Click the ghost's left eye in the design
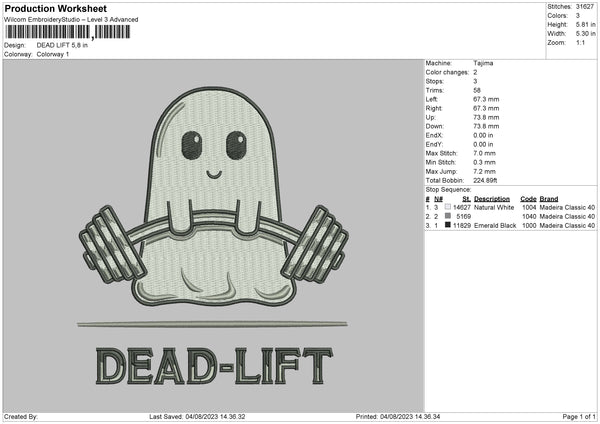Image resolution: width=600 pixels, height=424 pixels. coord(192,146)
